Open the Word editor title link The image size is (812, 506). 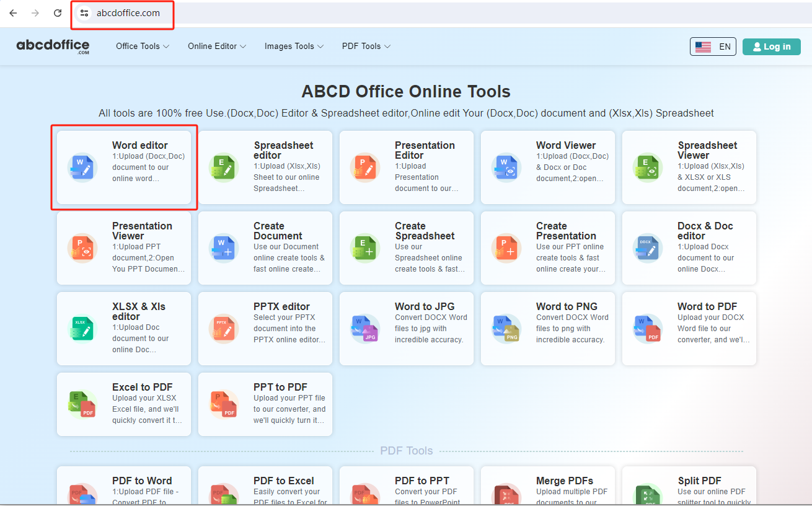(x=140, y=146)
